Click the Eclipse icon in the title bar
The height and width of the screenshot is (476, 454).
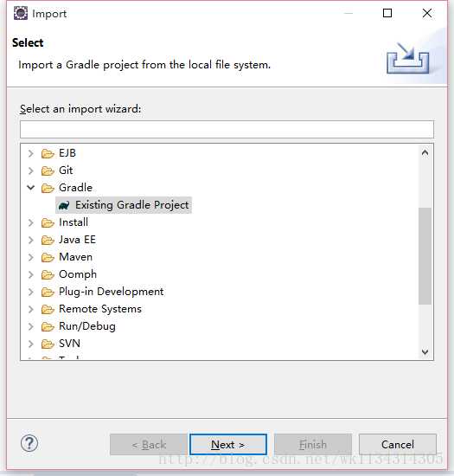point(21,13)
